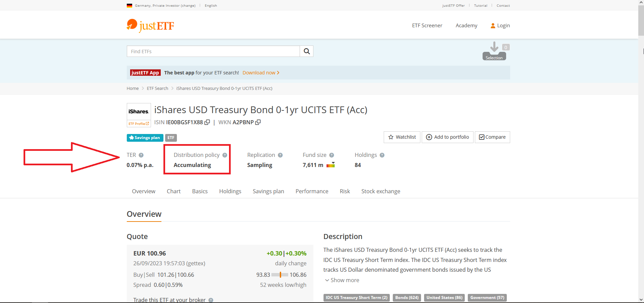Click the search magnifier icon
The image size is (644, 303).
307,51
